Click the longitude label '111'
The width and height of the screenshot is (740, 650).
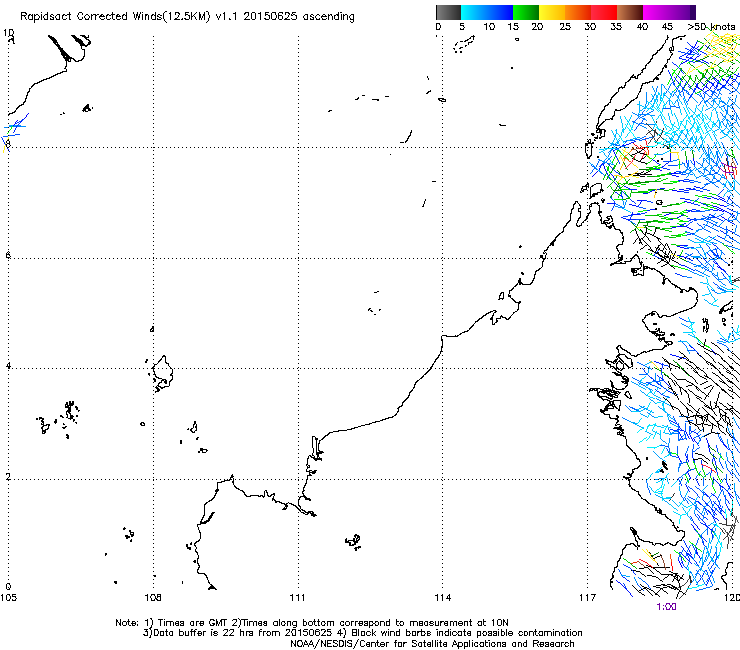(298, 598)
